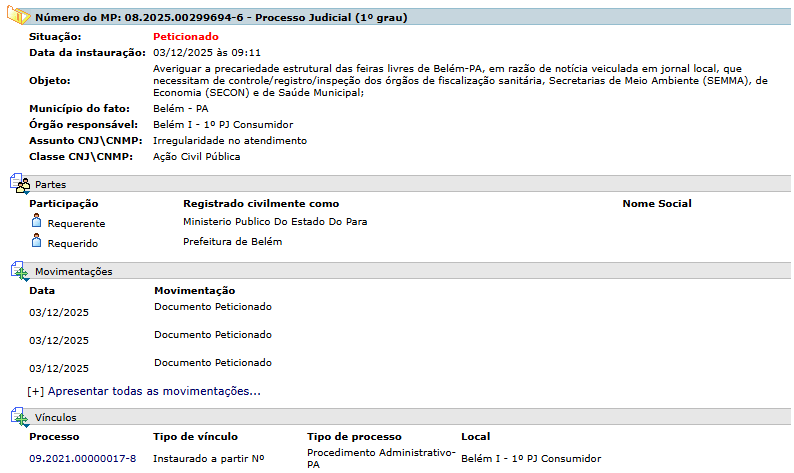Screen dimensions: 794x473
Task: Collapse the Movimentações section header
Action: coord(400,271)
